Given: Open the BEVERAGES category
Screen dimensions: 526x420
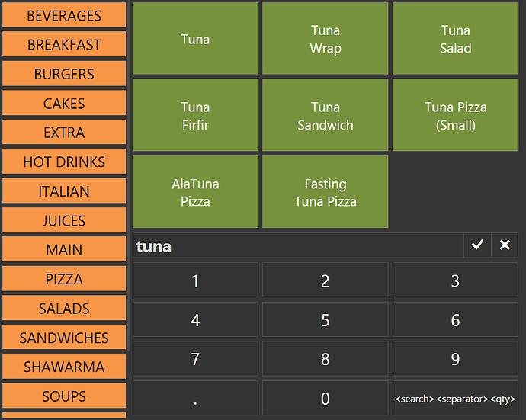Looking at the screenshot, I should click(64, 15).
